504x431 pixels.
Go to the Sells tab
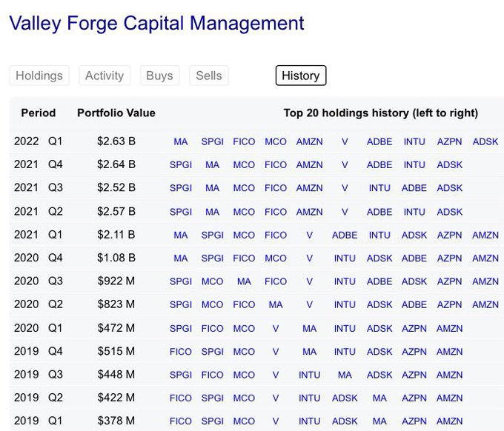(x=208, y=76)
